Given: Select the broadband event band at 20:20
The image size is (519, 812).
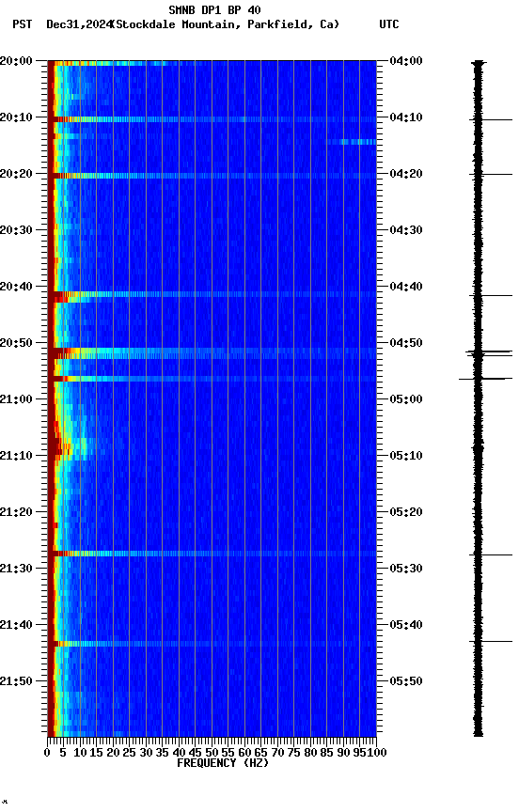Looking at the screenshot, I should (212, 176).
